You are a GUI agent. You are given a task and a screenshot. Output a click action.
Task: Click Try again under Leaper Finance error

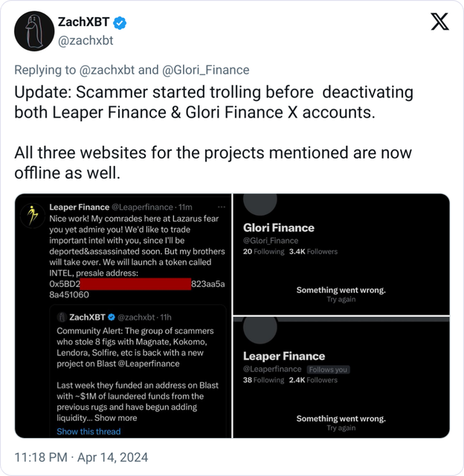tap(341, 428)
